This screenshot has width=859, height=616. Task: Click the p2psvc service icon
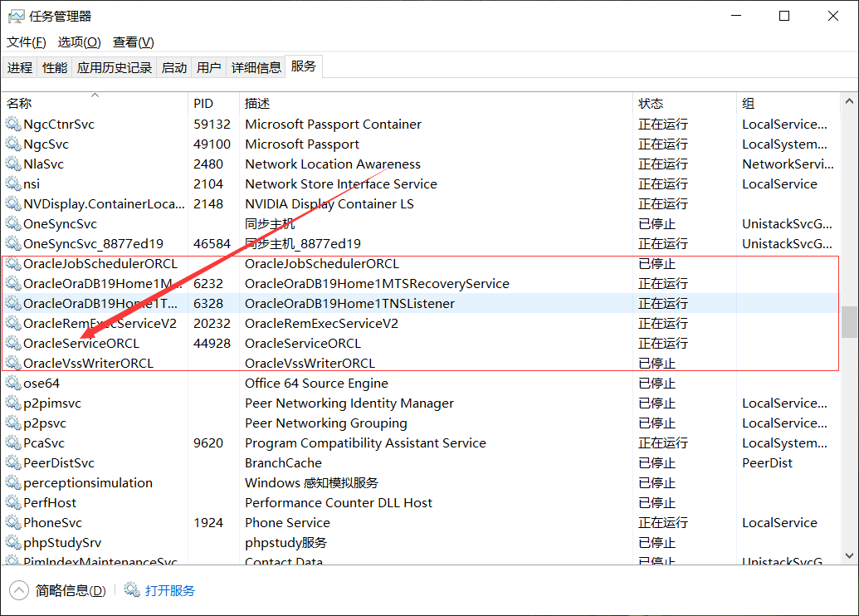13,423
